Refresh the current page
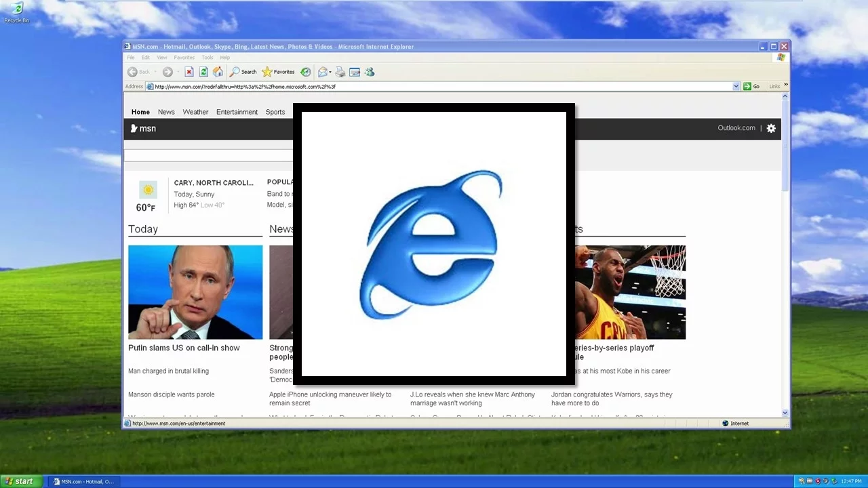This screenshot has height=488, width=868. 203,72
